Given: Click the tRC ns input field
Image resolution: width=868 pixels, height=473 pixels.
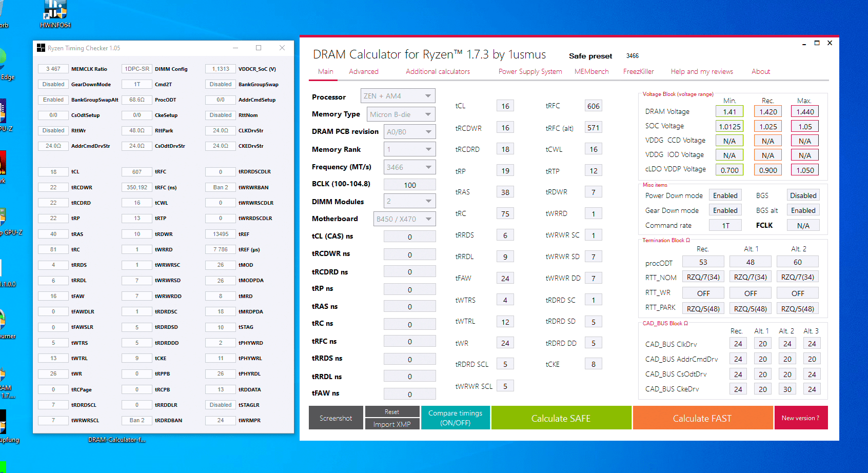Looking at the screenshot, I should 409,324.
